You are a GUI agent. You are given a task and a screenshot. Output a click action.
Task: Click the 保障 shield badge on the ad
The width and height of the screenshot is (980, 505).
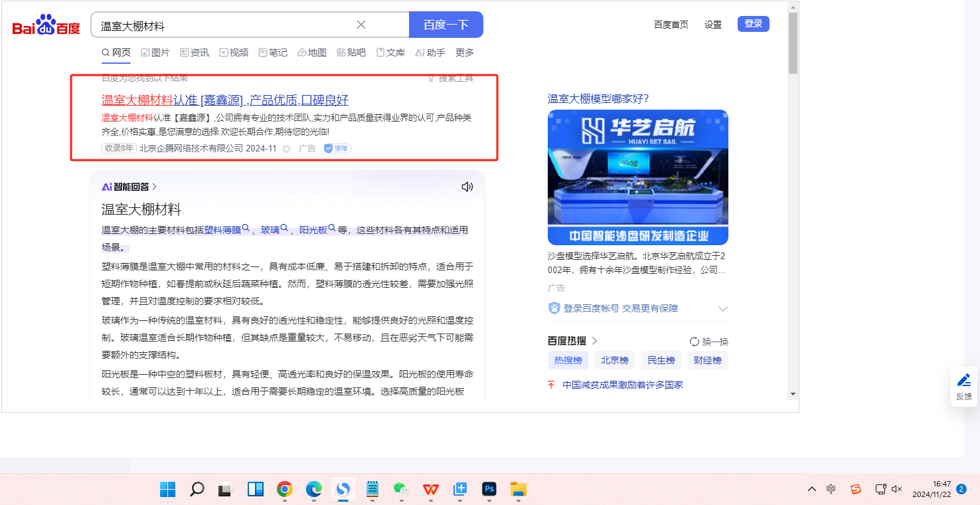coord(337,148)
